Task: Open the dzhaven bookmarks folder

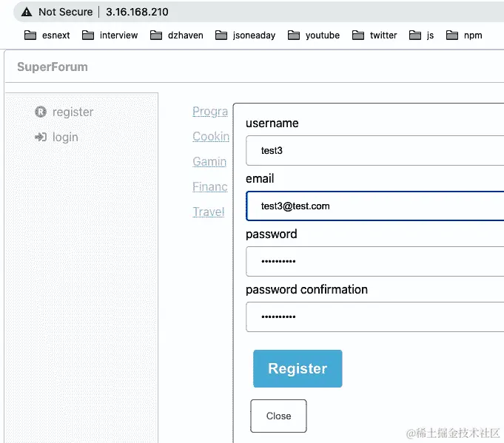Action: pyautogui.click(x=176, y=35)
